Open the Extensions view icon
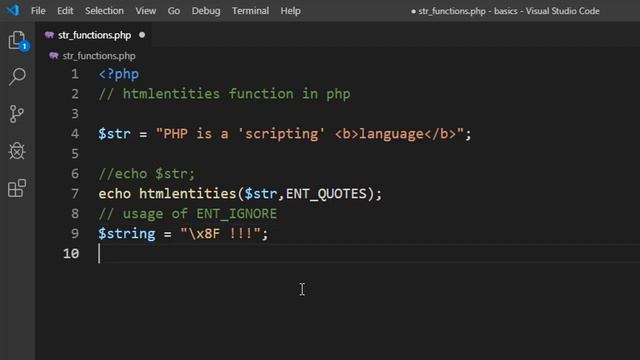640x360 pixels. 17,188
